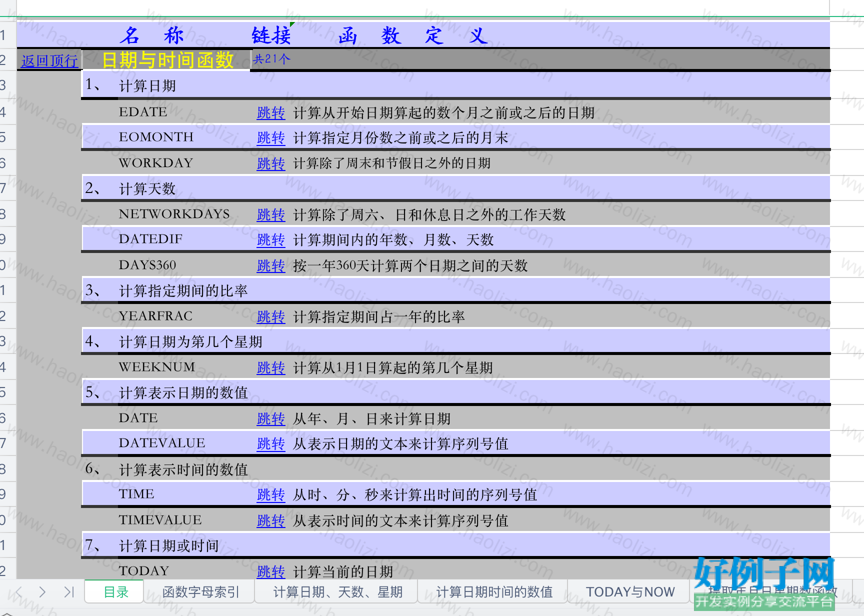Select the 函 数 定 义 header

413,35
